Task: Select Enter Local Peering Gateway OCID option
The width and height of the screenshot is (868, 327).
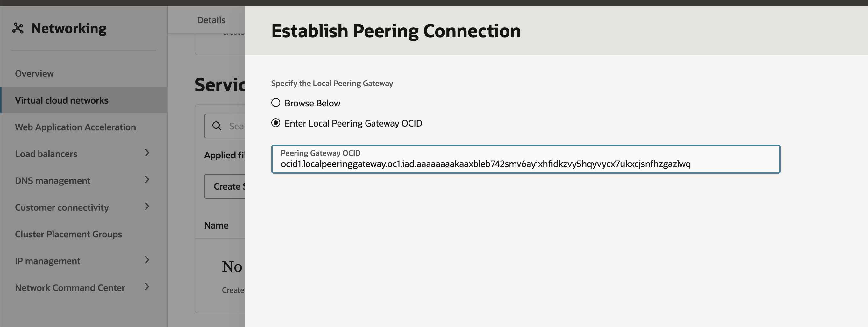Action: click(x=276, y=123)
